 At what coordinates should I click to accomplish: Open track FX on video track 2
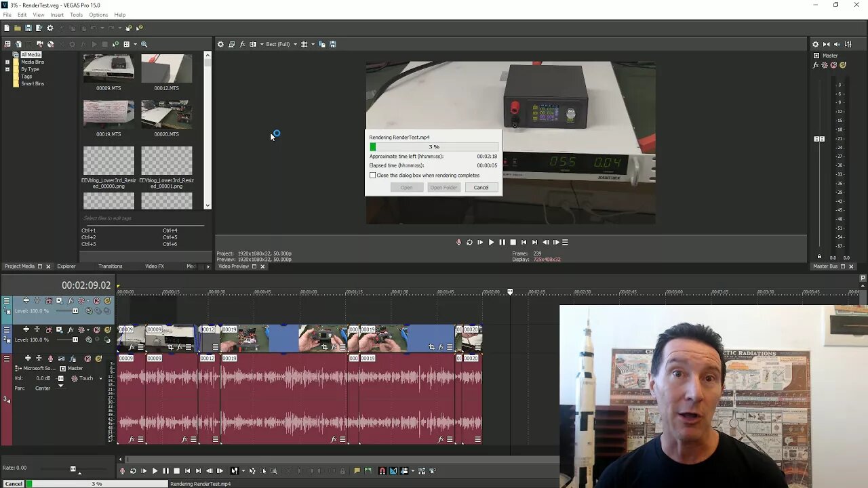(x=70, y=330)
